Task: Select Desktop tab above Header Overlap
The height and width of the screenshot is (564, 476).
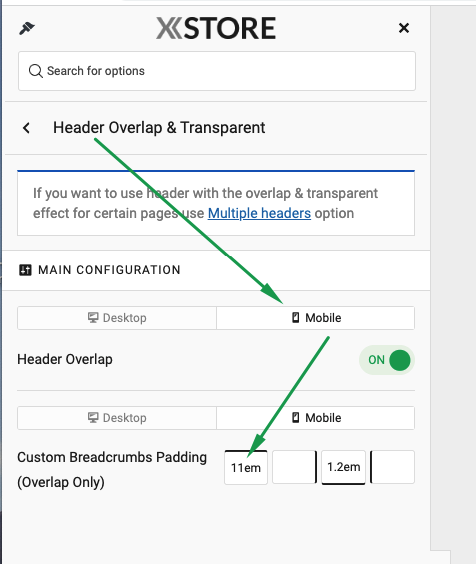Action: click(x=117, y=318)
